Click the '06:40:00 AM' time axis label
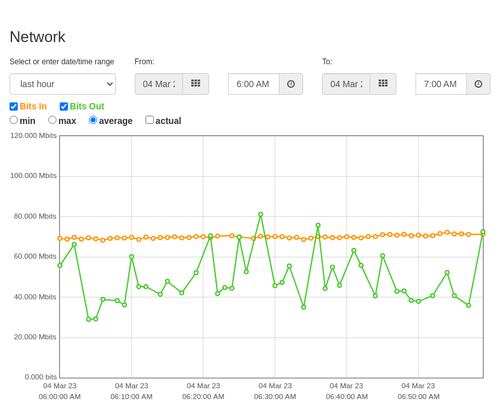The image size is (500, 403). (347, 397)
